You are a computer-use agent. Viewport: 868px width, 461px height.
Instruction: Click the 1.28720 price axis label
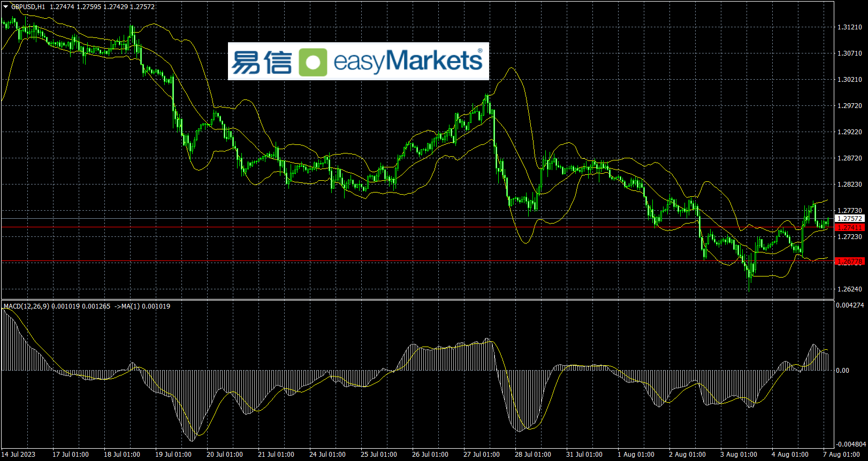[x=850, y=158]
